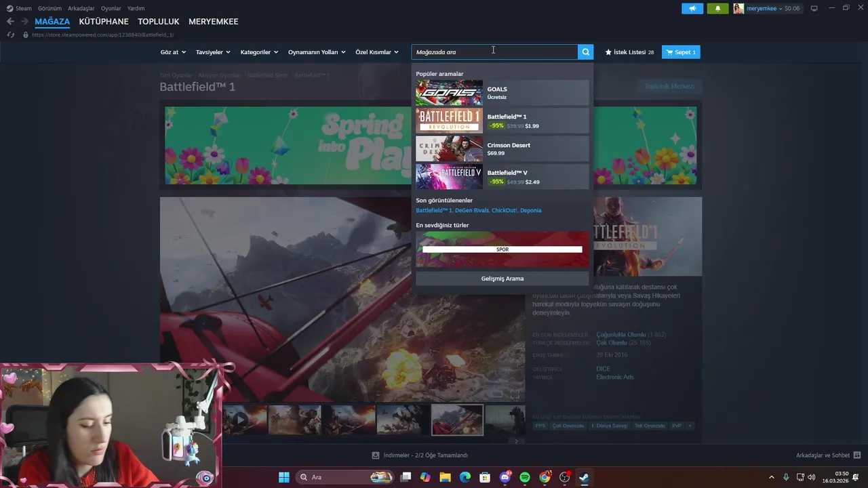Open the OBS Studio taskbar icon
The image size is (868, 488).
(x=564, y=477)
